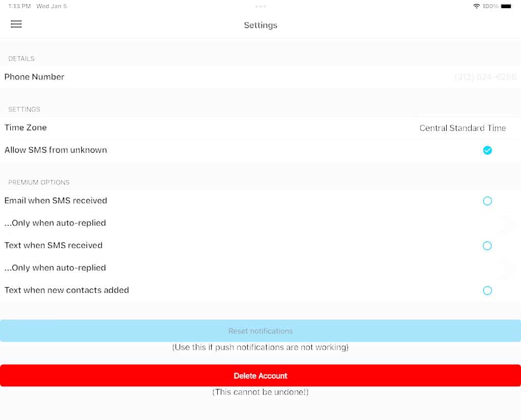Select the Phone Number row
The width and height of the screenshot is (521, 420).
coord(260,77)
